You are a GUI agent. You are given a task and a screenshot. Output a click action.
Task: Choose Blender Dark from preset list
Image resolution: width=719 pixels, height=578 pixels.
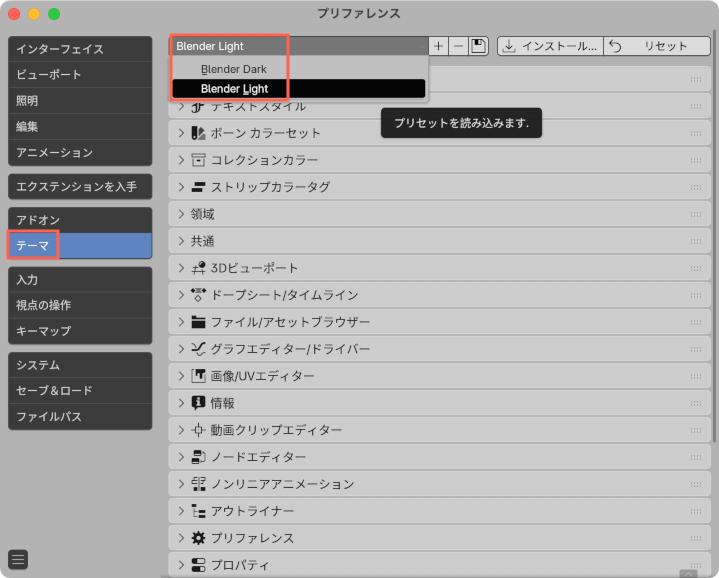[299, 69]
